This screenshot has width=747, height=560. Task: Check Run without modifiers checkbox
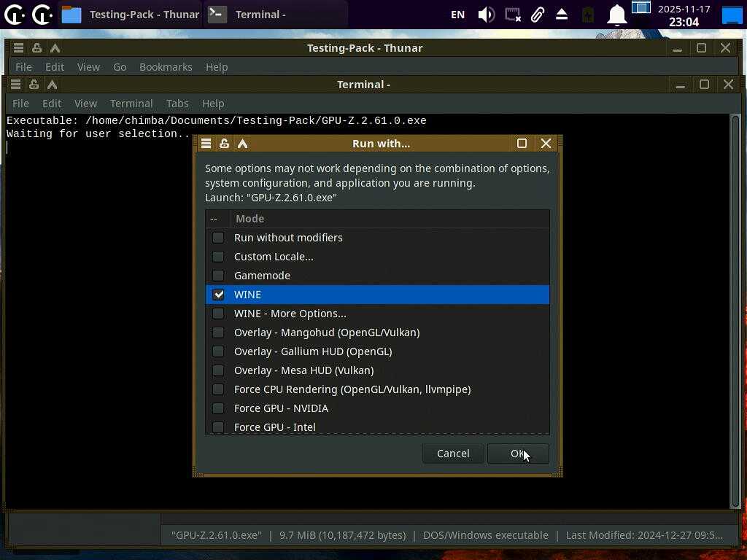coord(218,238)
